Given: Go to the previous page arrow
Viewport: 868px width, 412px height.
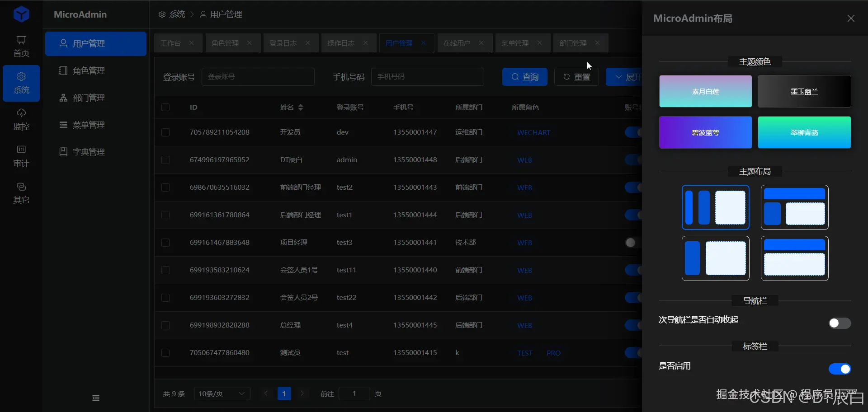Looking at the screenshot, I should click(x=266, y=393).
